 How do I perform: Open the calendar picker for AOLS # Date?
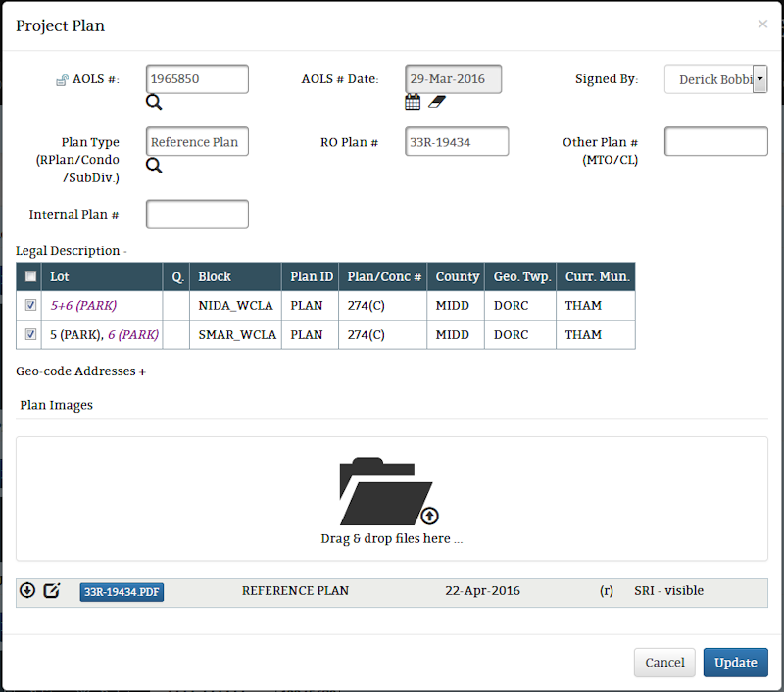(413, 102)
